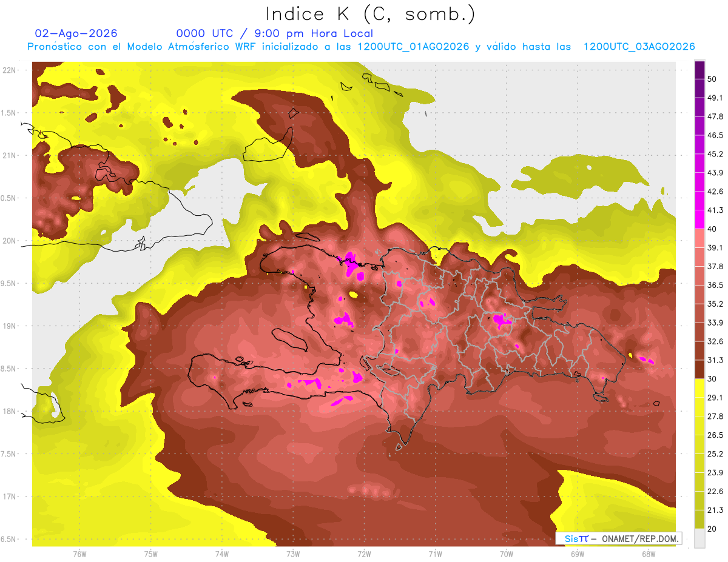
Task: Click the '0.5N' latitude tick label
Action: click(x=9, y=198)
